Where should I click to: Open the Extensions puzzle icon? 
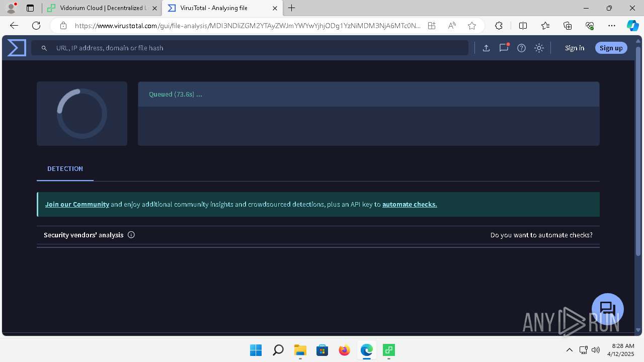[x=499, y=26]
